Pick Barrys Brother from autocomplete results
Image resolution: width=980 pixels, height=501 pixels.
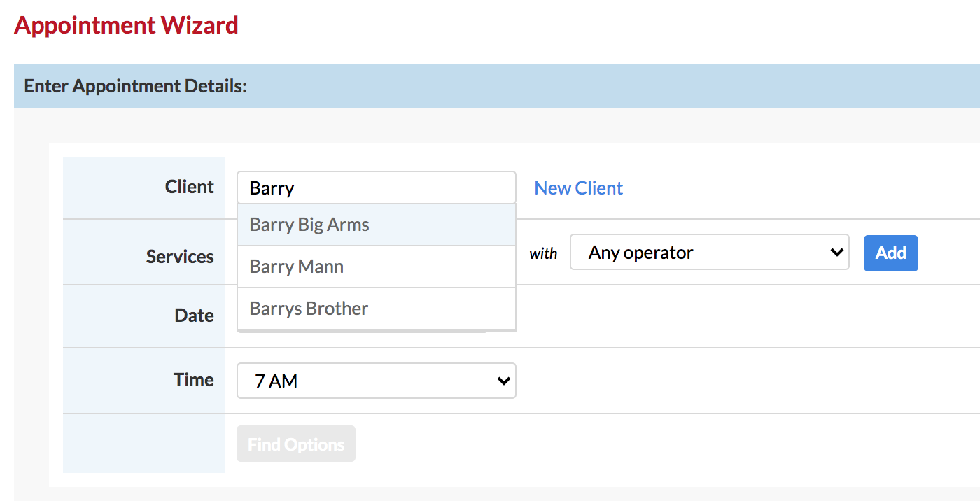coord(377,309)
